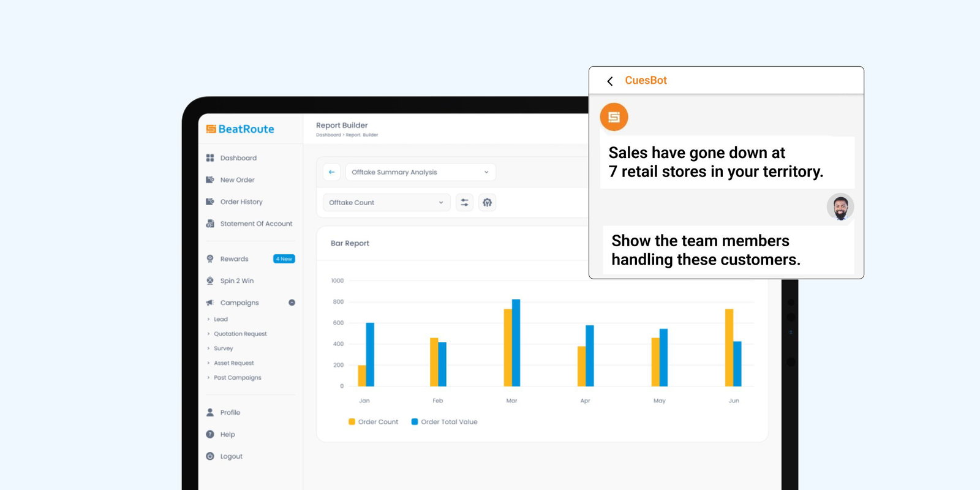Toggle Order Count legend swatch
This screenshot has width=980, height=490.
tap(352, 422)
